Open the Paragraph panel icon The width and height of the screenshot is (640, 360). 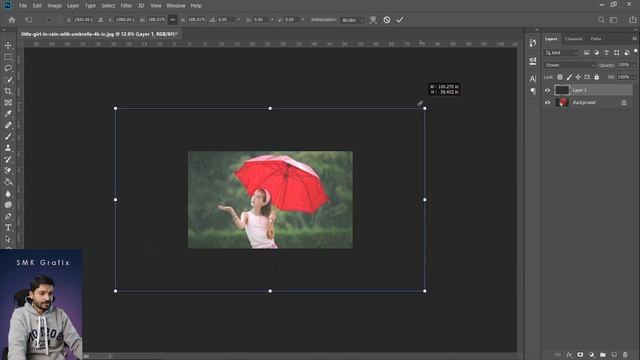533,91
